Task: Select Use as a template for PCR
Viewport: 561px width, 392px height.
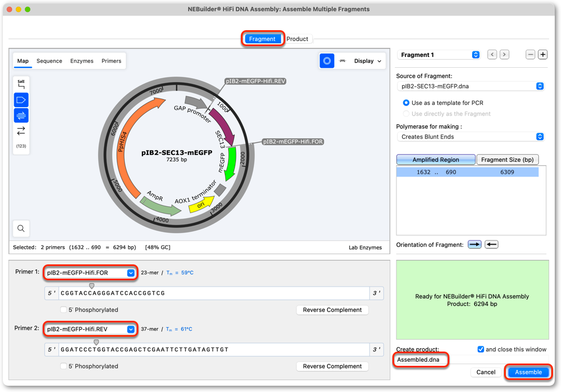Action: 406,103
